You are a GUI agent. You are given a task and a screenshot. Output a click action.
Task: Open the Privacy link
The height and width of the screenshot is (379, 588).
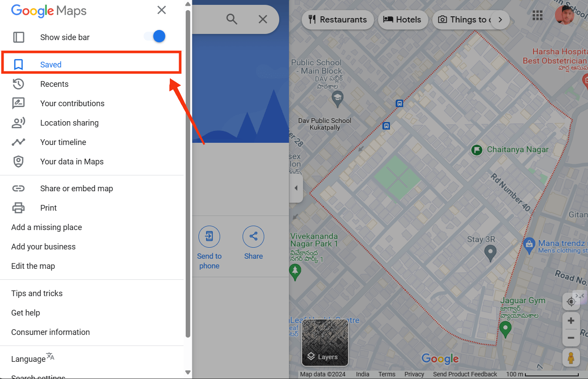pos(414,374)
